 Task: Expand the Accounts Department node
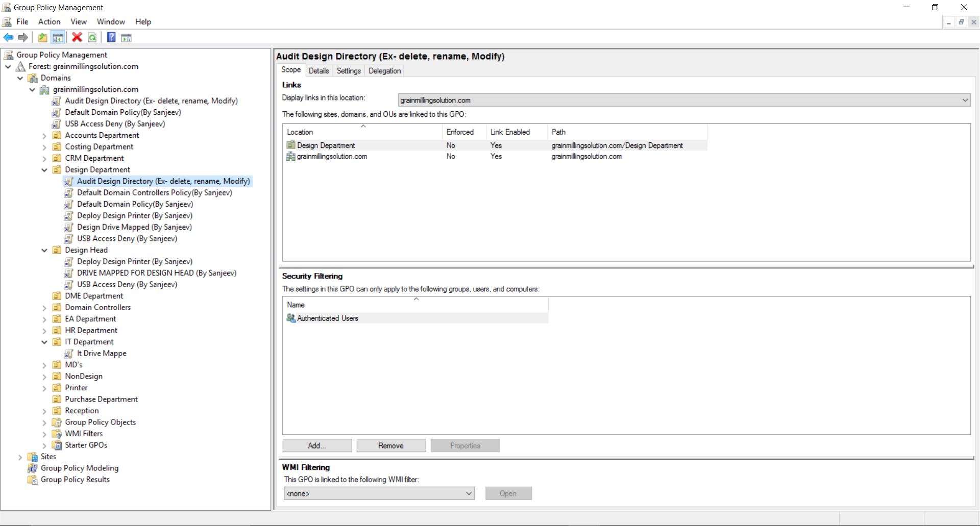coord(44,136)
